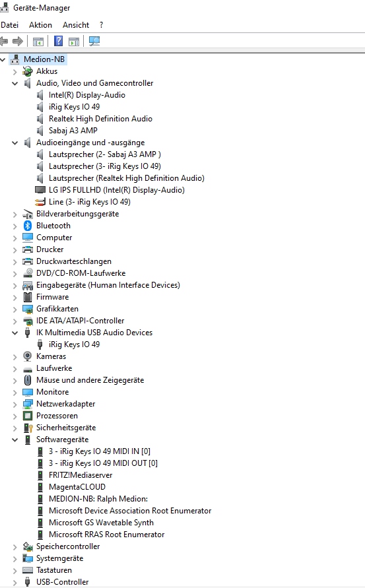
Task: Open the Datei menu
Action: pos(10,25)
